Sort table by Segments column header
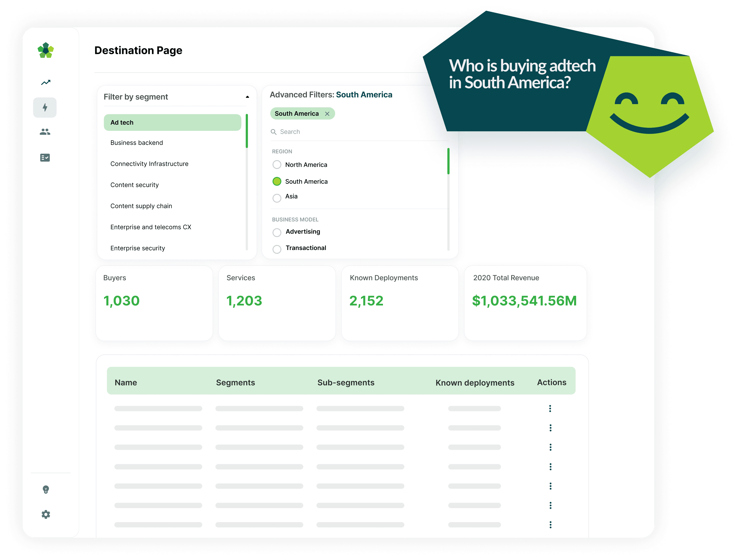Image resolution: width=740 pixels, height=560 pixels. 235,383
